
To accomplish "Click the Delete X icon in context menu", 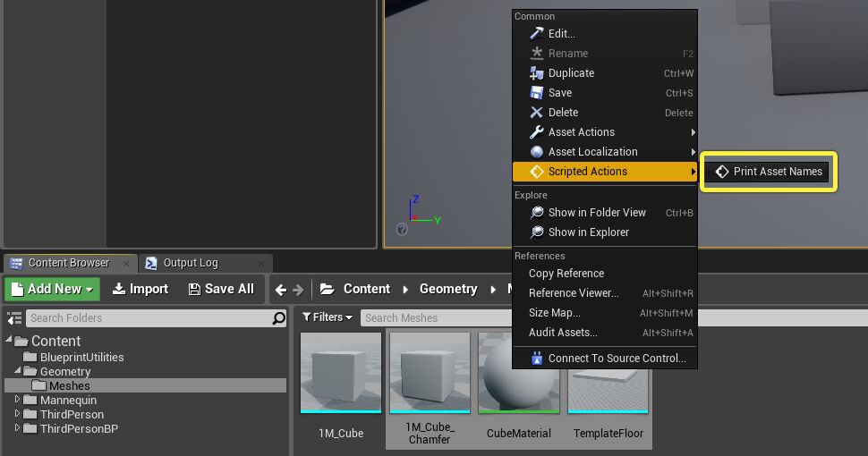I will (537, 113).
